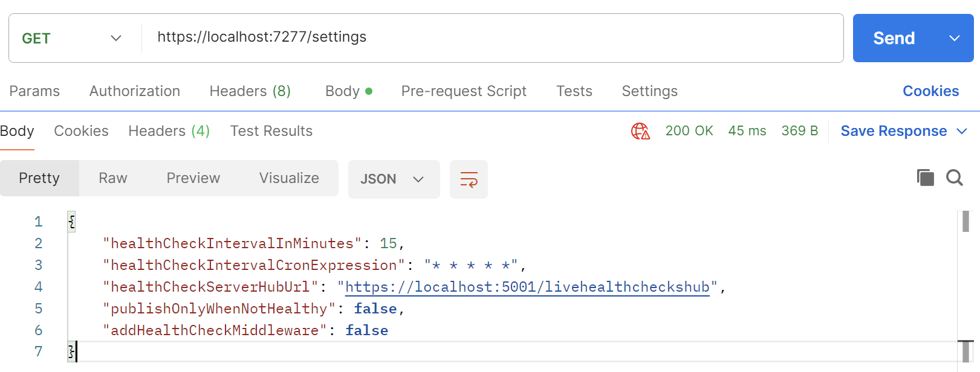The width and height of the screenshot is (980, 372).
Task: Select the request Body tab
Action: click(349, 91)
